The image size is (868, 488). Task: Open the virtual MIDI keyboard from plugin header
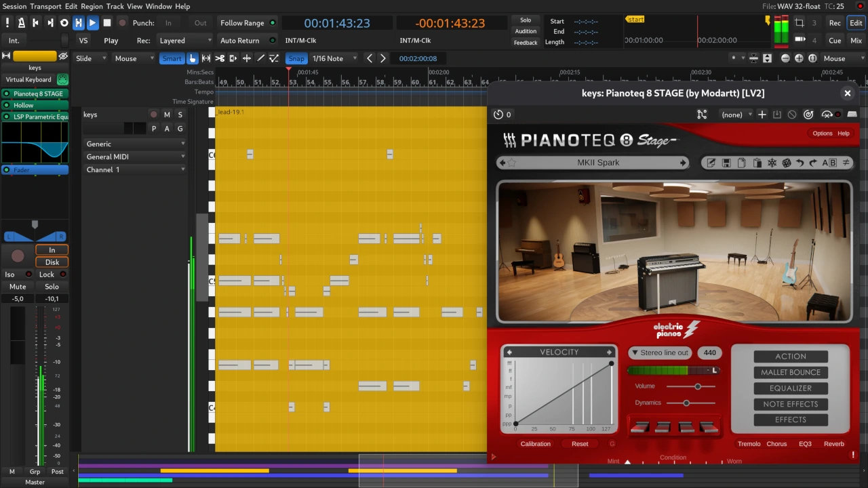pos(852,114)
